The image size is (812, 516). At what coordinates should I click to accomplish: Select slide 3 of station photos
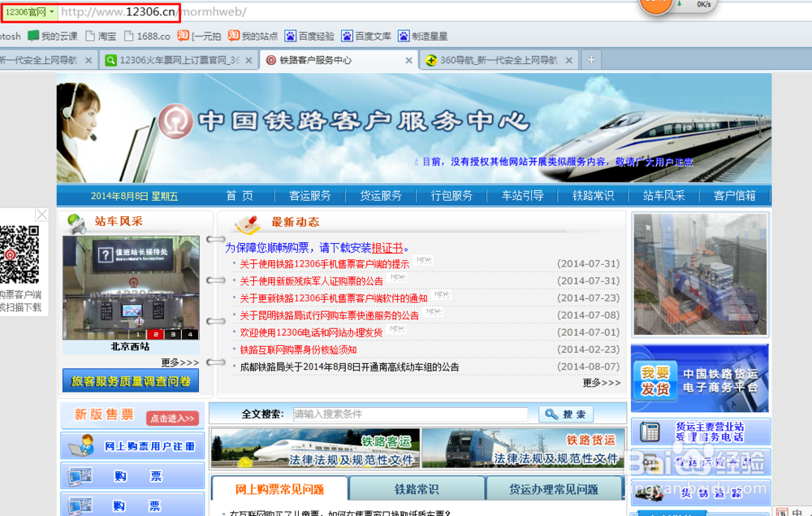(173, 335)
